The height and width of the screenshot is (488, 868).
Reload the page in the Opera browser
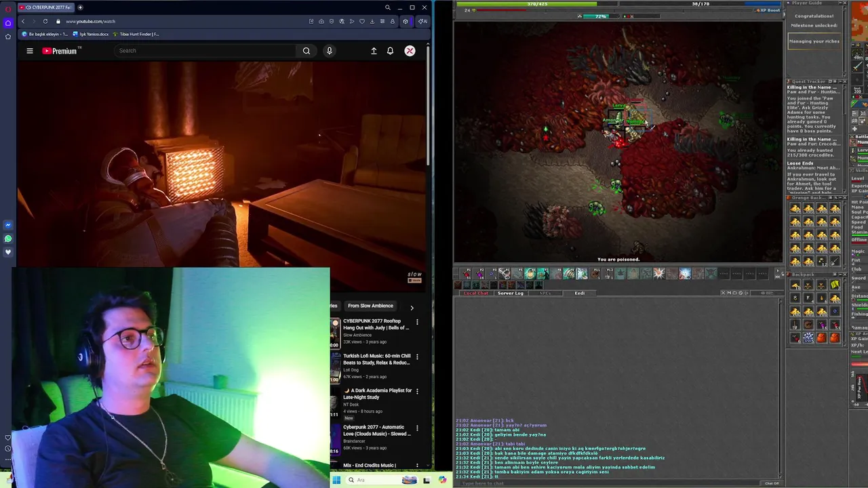coord(45,21)
